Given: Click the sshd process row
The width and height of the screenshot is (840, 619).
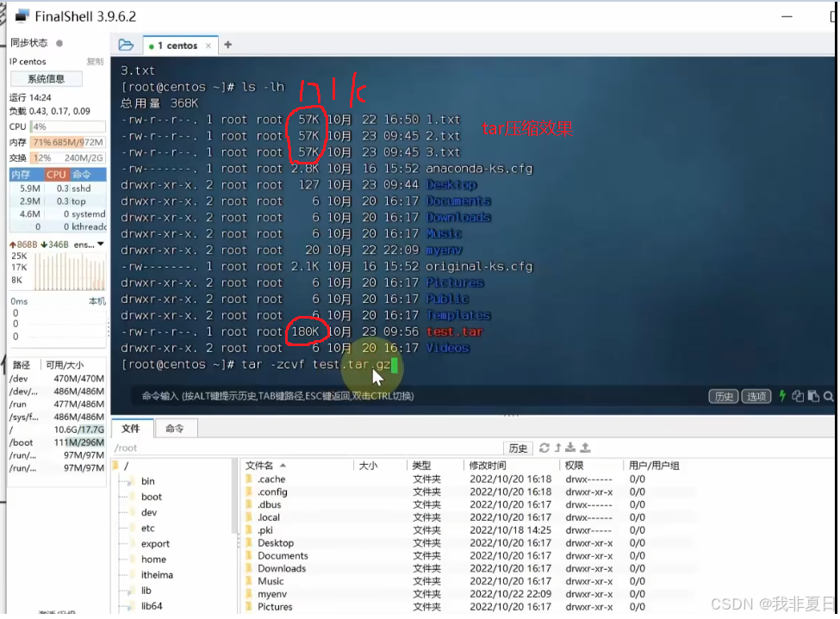Looking at the screenshot, I should 58,189.
